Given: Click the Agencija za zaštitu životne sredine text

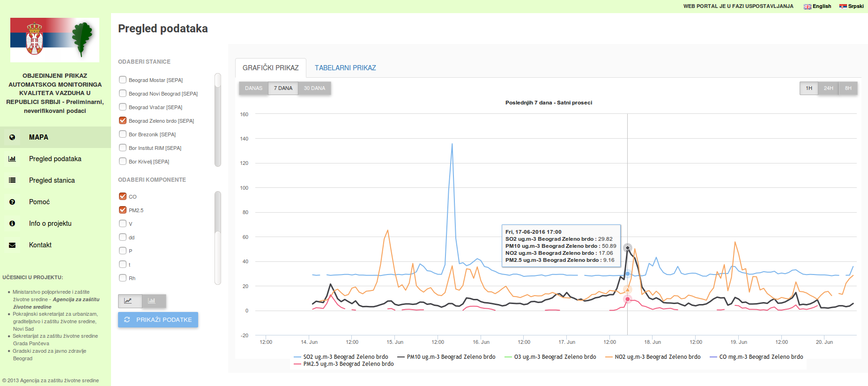Looking at the screenshot, I should (x=57, y=303).
